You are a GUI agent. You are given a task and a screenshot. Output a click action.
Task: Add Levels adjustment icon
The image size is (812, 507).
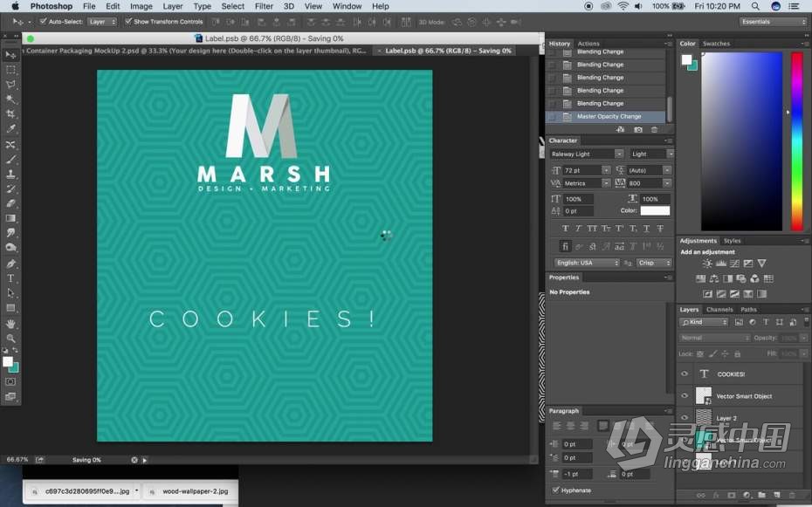tap(721, 264)
